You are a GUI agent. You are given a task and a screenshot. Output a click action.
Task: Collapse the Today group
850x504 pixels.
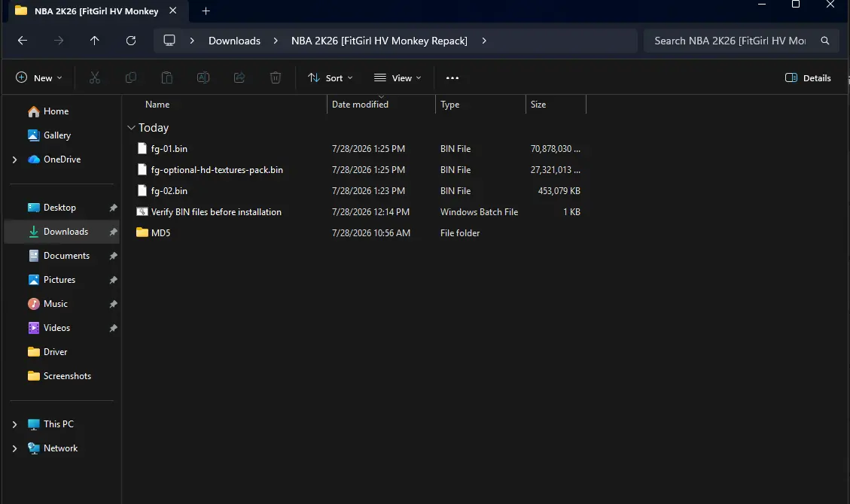point(131,128)
